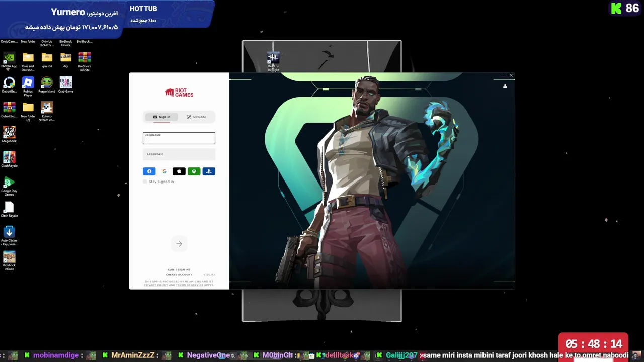Click the Riot Games logo
This screenshot has width=644, height=362.
(x=179, y=93)
